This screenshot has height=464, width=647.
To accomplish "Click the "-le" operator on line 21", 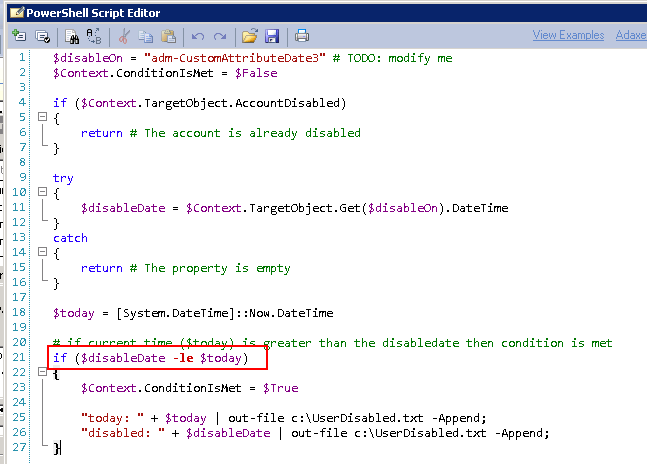I will tap(183, 358).
